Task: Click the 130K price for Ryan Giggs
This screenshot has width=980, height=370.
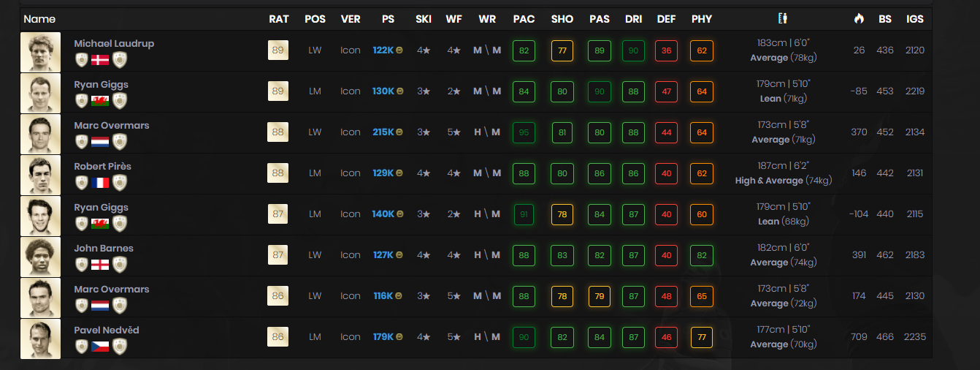Action: pos(383,91)
